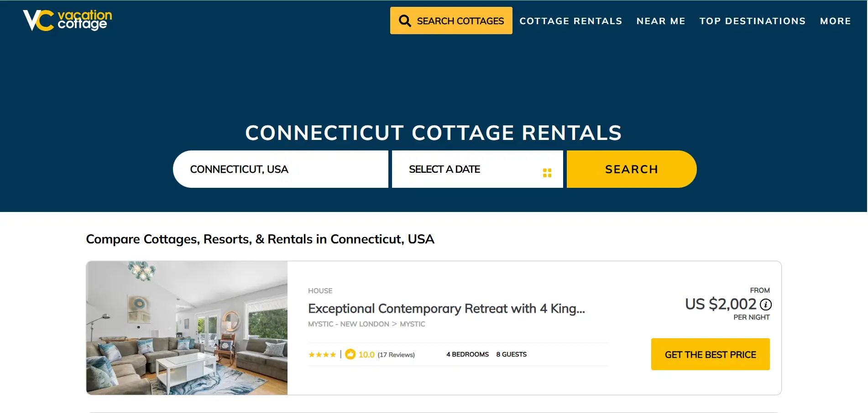Click the Search Cottages button
The height and width of the screenshot is (413, 868).
coord(451,21)
